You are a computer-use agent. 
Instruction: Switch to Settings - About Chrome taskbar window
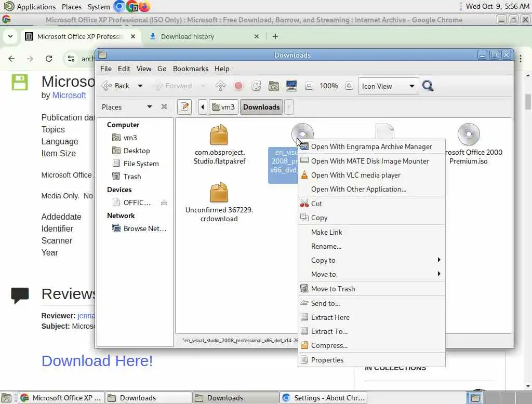324,398
